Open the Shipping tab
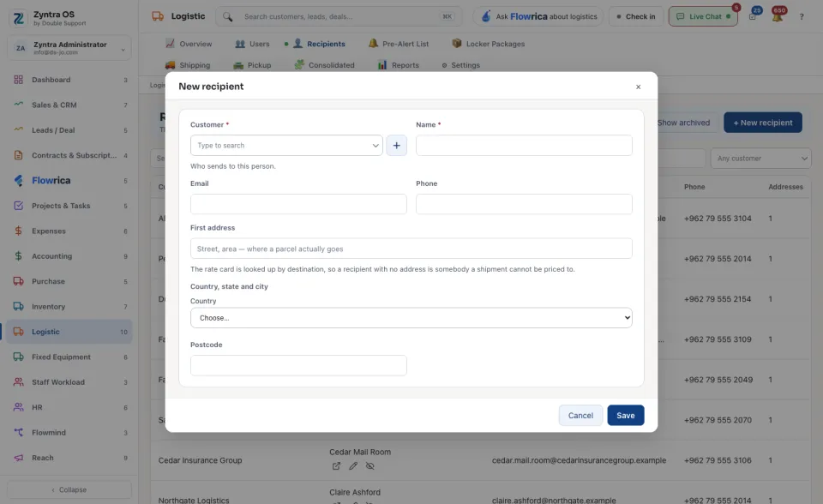 188,65
